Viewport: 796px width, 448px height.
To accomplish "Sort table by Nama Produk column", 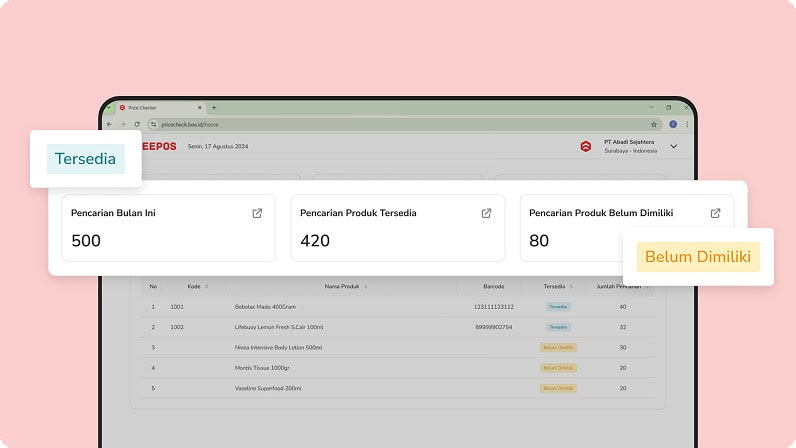I will pos(366,286).
